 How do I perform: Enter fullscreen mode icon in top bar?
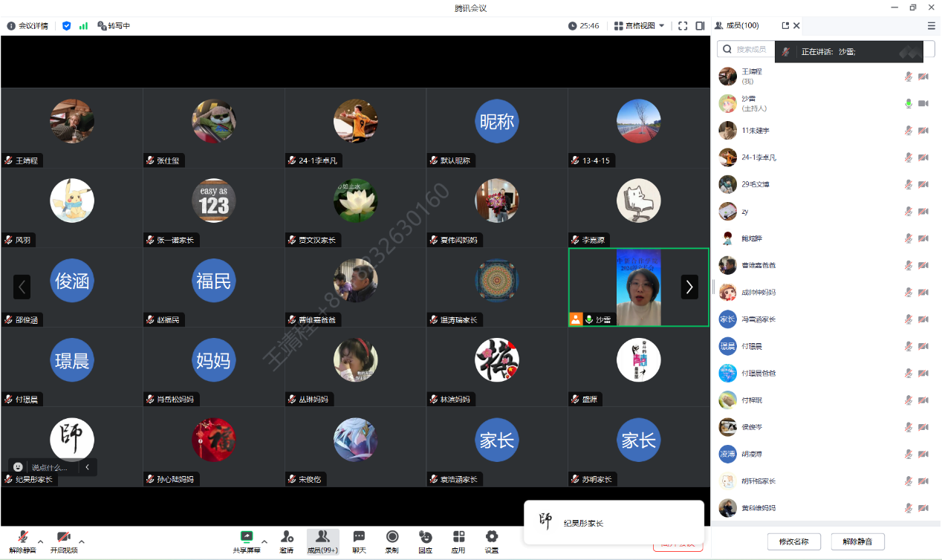(x=683, y=25)
